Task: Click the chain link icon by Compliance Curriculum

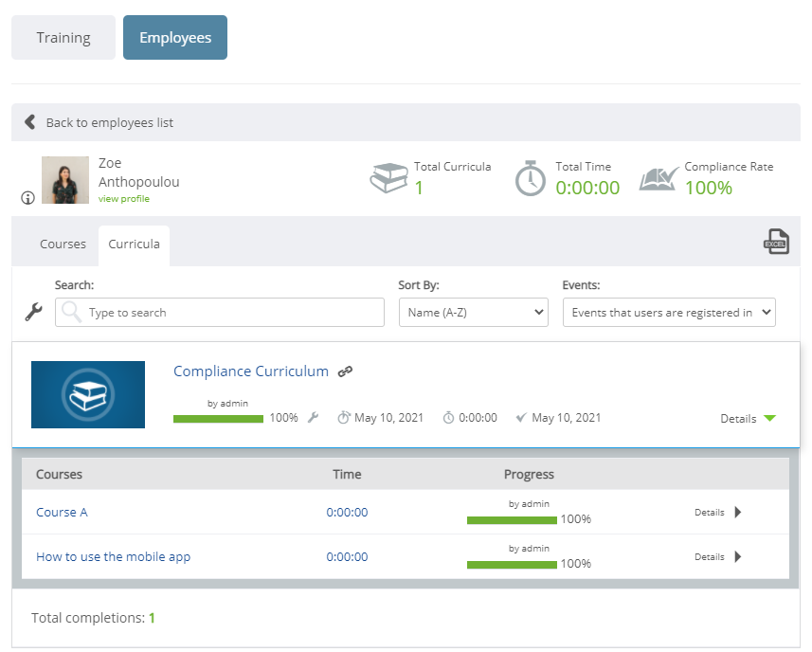Action: click(x=345, y=371)
